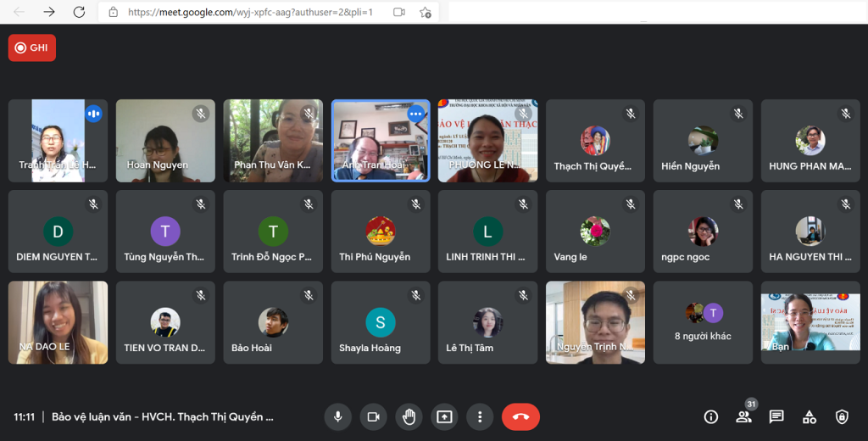Reload the page with the refresh icon

click(x=79, y=12)
